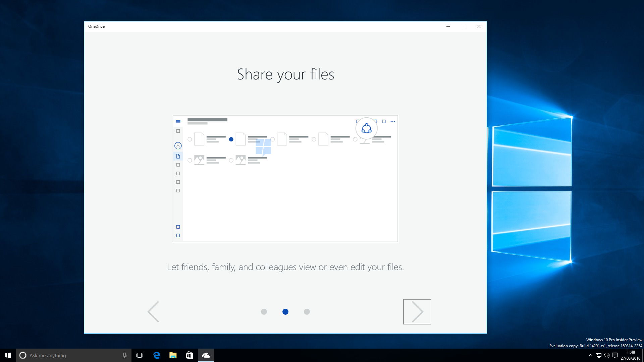Open the Windows Store taskbar icon

(189, 355)
